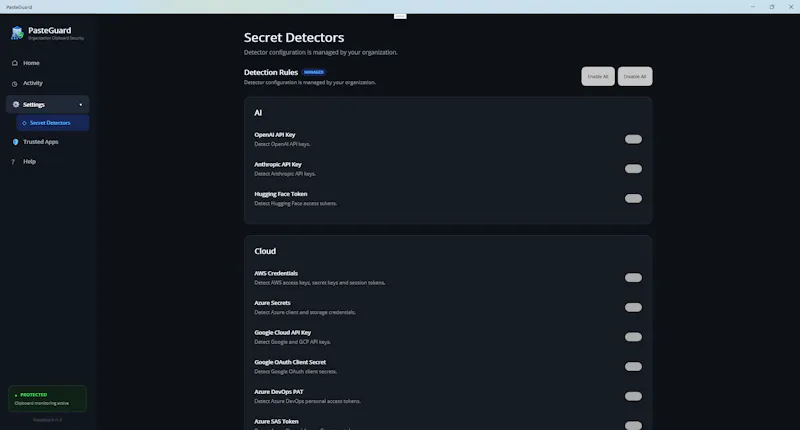Click the Secret Detectors page heading
This screenshot has width=800, height=430.
click(294, 38)
